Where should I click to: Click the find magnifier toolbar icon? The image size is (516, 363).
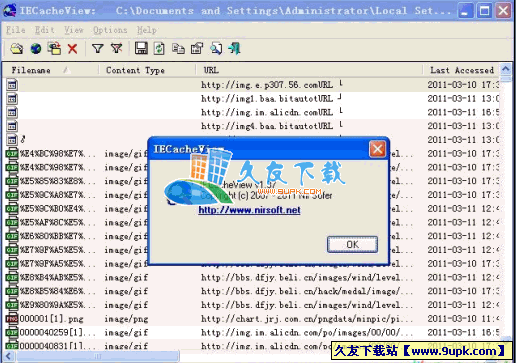click(216, 49)
